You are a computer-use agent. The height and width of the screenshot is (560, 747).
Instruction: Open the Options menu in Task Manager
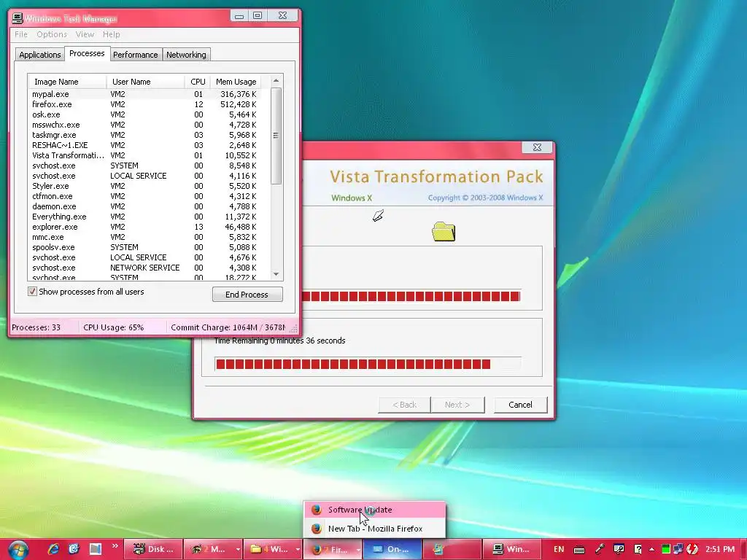[52, 34]
